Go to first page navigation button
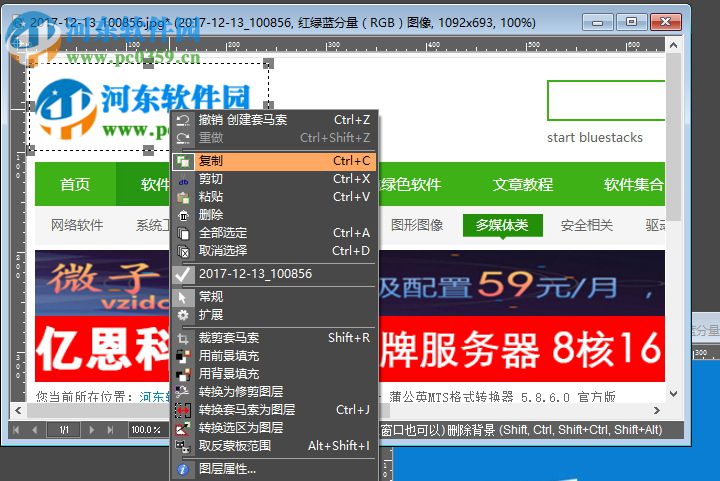 [x=17, y=430]
